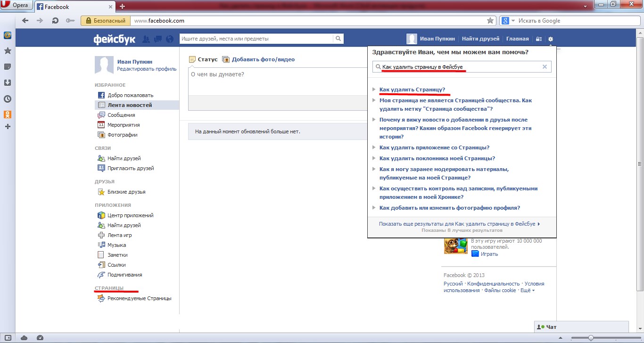Go back with the browser back arrow
644x343 pixels.
point(25,21)
